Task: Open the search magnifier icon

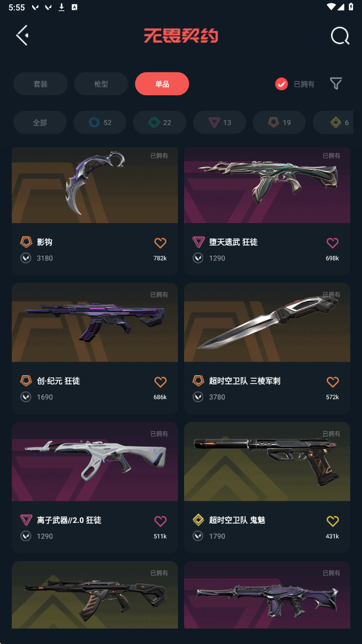Action: tap(340, 36)
